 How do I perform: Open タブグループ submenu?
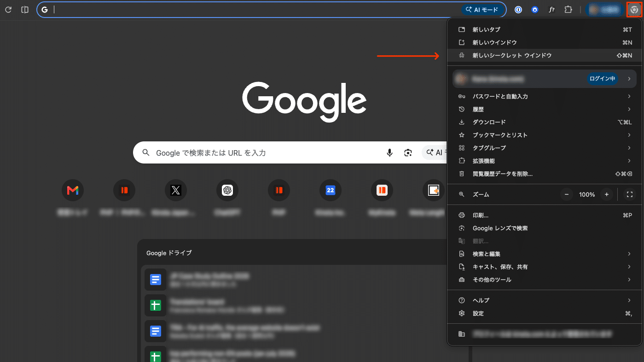point(545,148)
